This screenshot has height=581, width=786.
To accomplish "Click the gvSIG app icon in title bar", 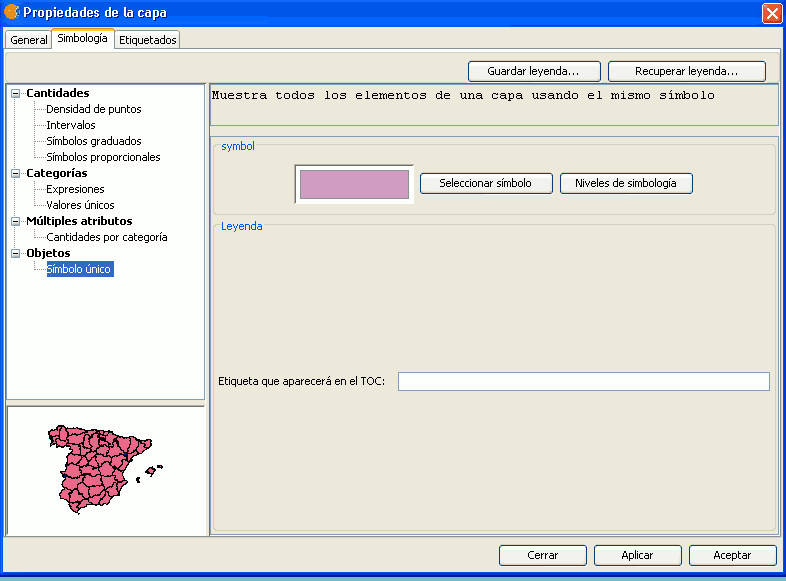I will click(x=12, y=12).
